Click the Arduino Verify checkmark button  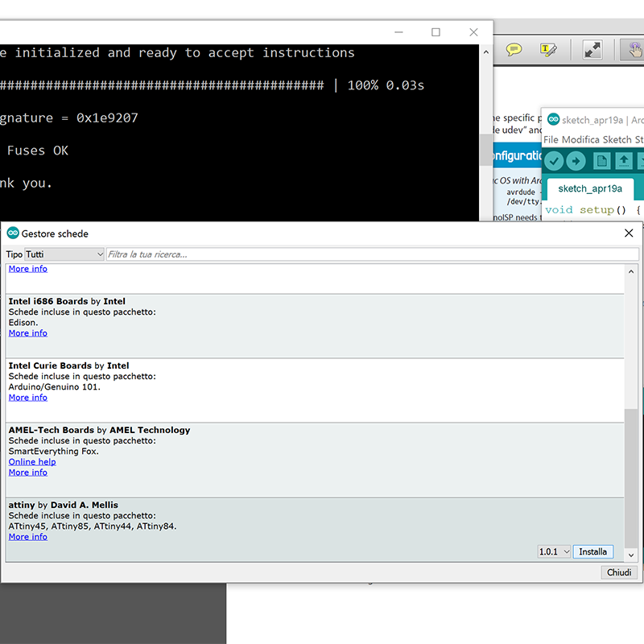pos(554,161)
